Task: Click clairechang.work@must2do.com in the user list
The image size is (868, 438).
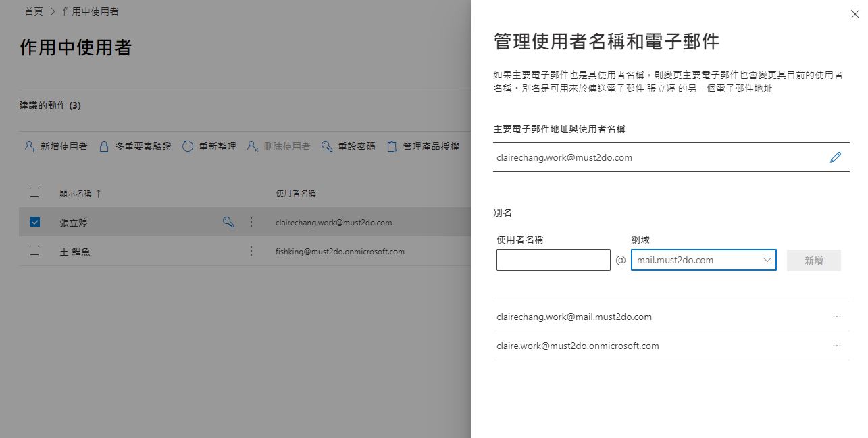Action: tap(334, 222)
